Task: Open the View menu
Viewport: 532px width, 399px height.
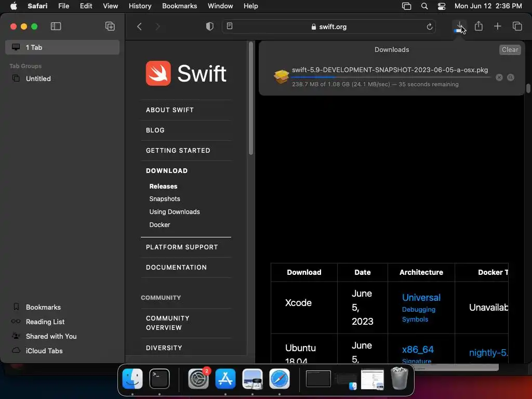Action: tap(110, 6)
